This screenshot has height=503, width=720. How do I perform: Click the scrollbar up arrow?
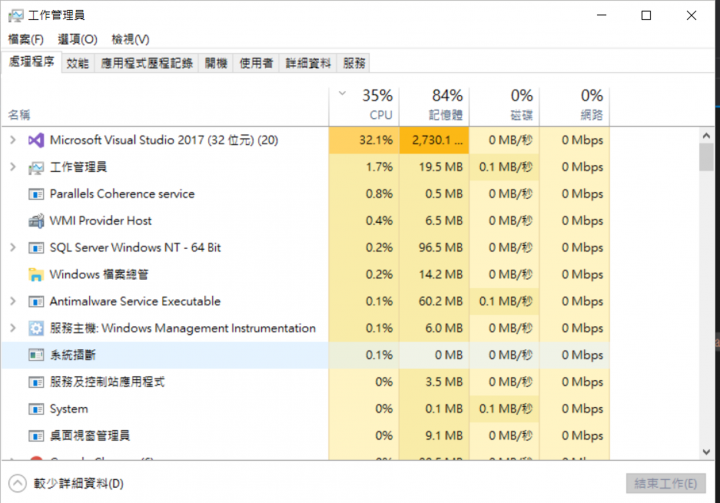(706, 136)
